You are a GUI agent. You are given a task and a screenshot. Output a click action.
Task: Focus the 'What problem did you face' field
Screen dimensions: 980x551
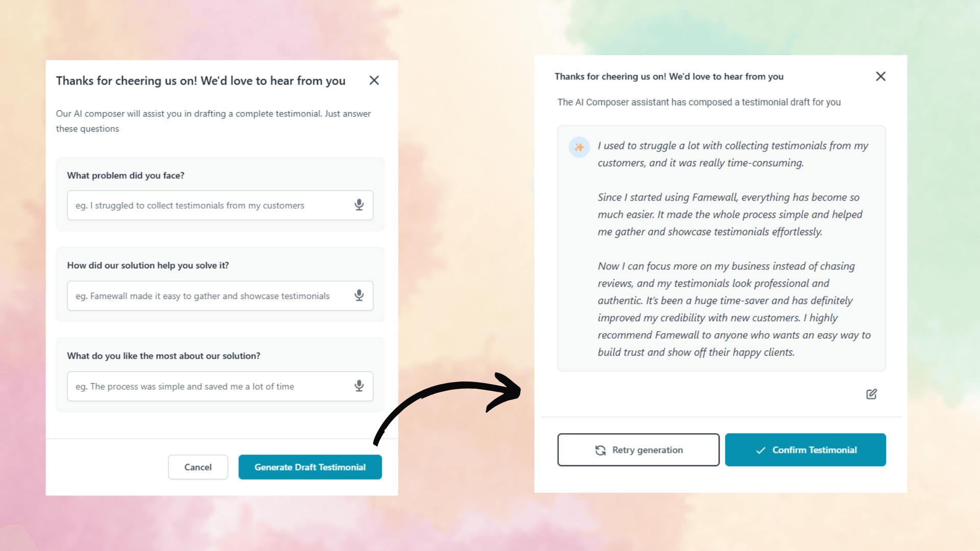pos(214,205)
